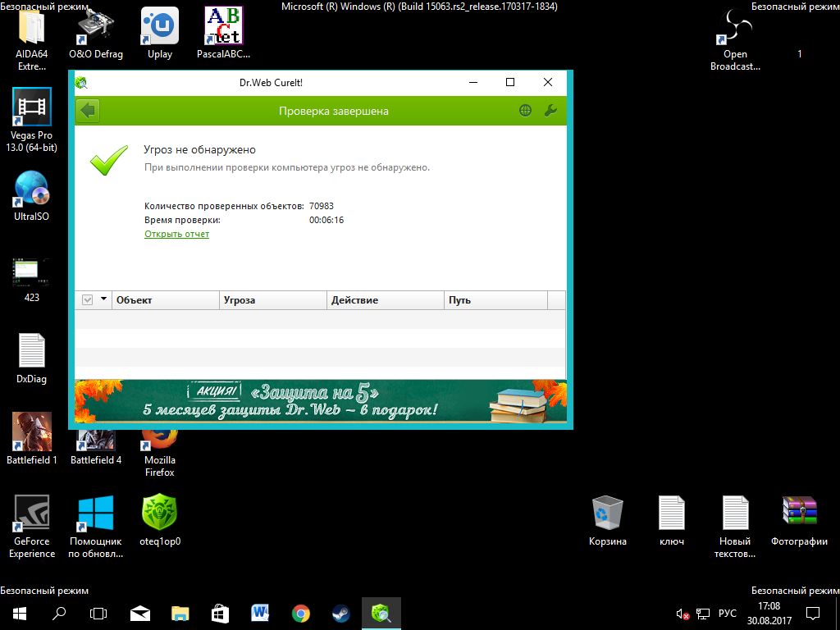Open Task View on the taskbar
This screenshot has width=840, height=630.
(98, 614)
